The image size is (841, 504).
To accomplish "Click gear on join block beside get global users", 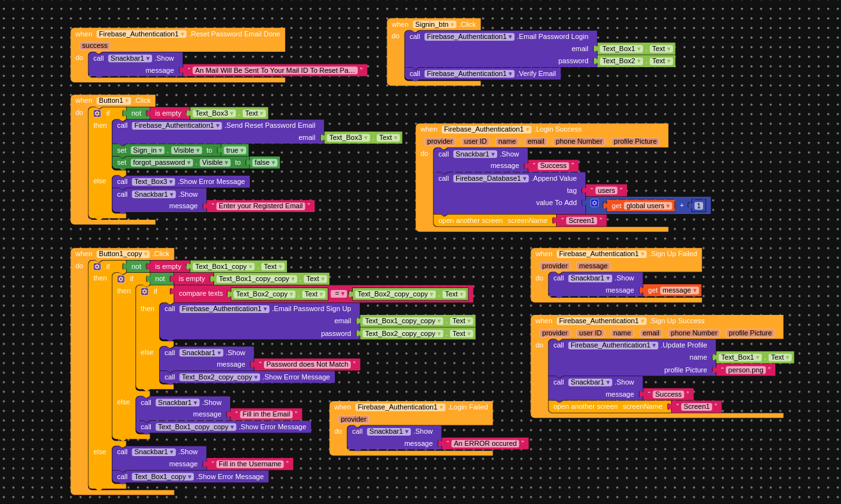I will pyautogui.click(x=594, y=203).
